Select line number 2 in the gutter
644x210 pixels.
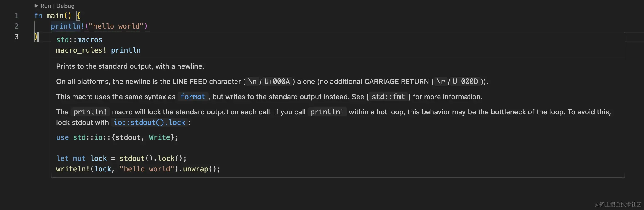click(17, 26)
